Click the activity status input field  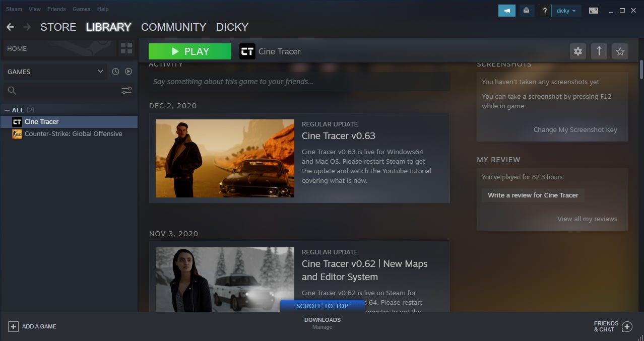pyautogui.click(x=299, y=82)
